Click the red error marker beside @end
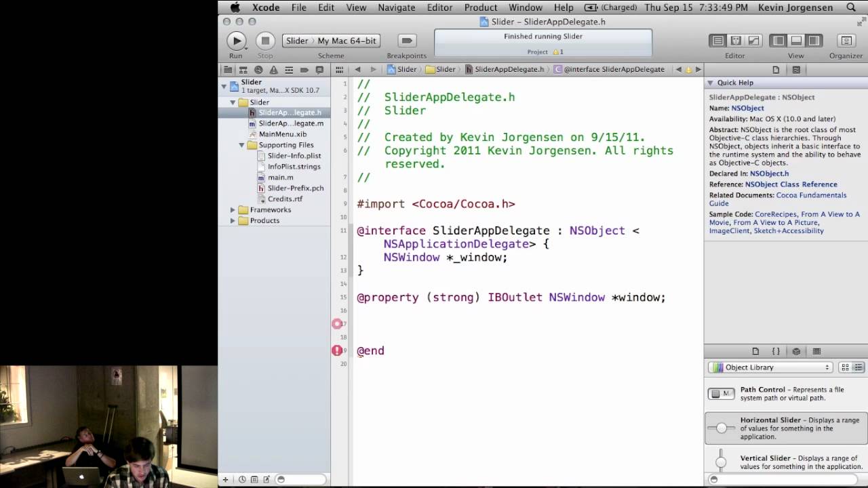This screenshot has width=868, height=488. pos(337,350)
